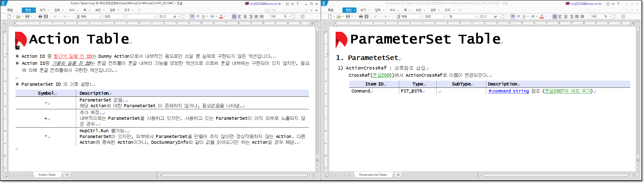Select Center alignment in Action Table window

pyautogui.click(x=245, y=16)
